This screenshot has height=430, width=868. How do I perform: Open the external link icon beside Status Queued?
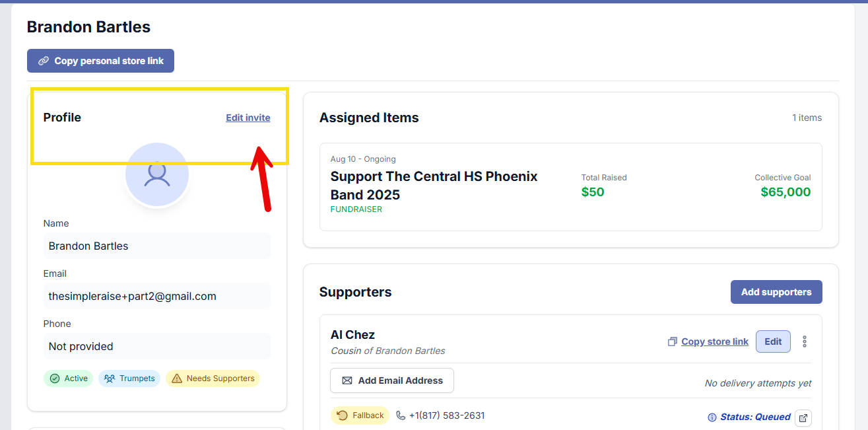(803, 417)
